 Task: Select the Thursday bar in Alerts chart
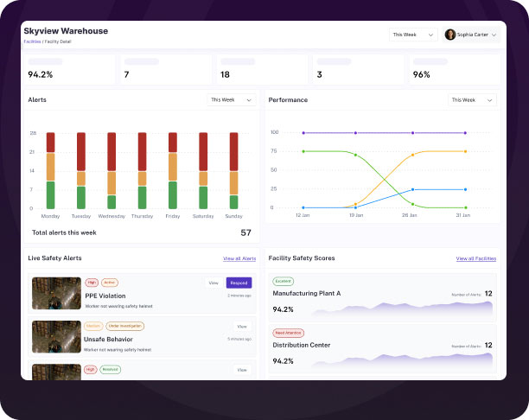tap(143, 171)
